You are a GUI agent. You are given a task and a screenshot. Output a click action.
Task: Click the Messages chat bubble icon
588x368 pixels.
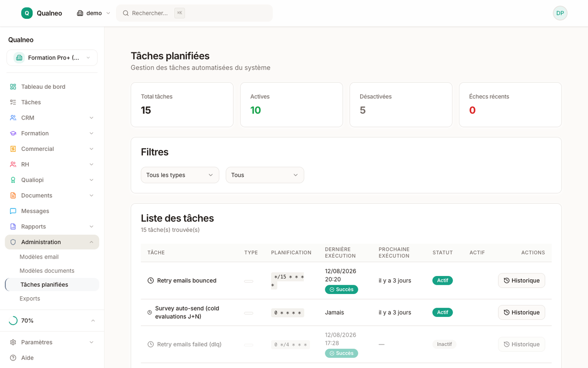coord(13,211)
